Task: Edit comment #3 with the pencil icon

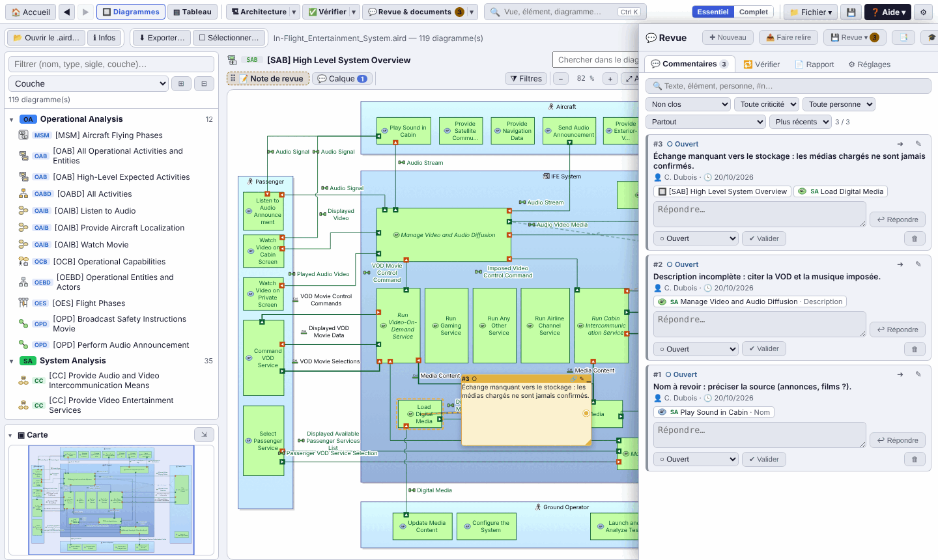Action: pyautogui.click(x=918, y=144)
